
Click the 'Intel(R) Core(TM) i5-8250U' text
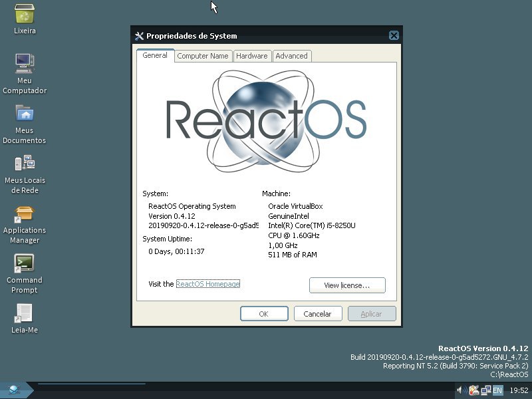click(312, 225)
